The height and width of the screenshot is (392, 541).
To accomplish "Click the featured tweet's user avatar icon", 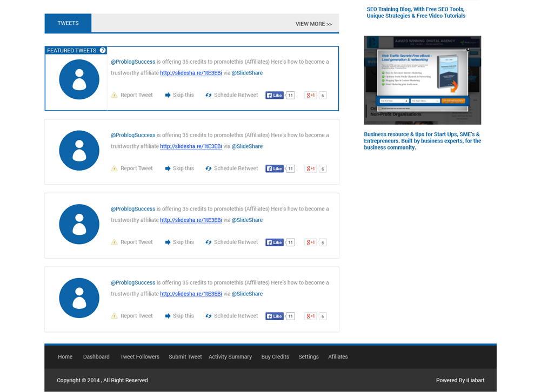I will point(79,80).
